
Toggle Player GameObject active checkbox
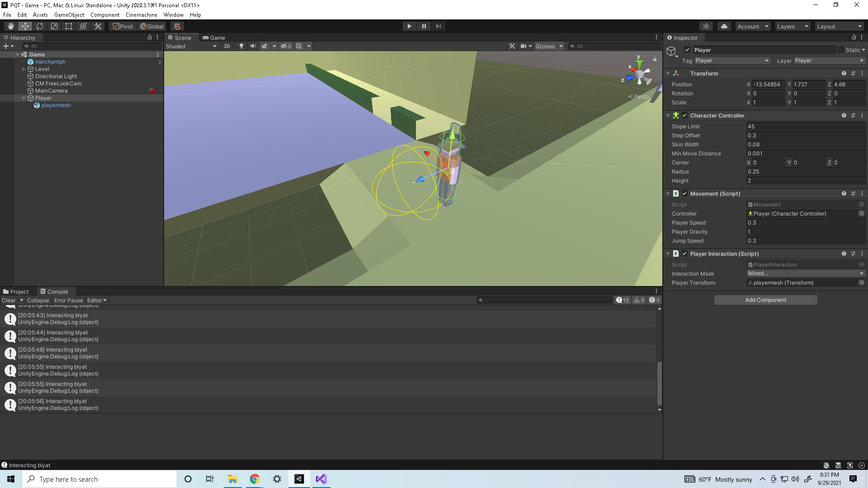[687, 50]
